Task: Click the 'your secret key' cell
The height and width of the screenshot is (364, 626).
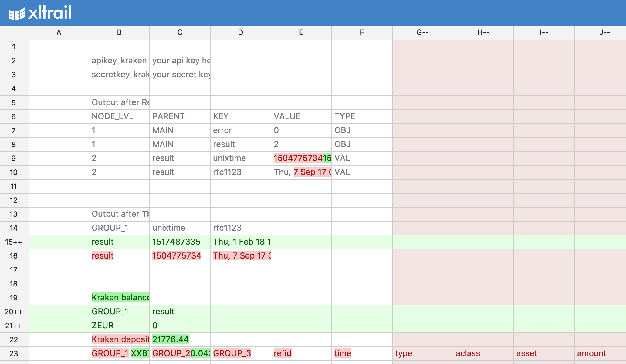Action: tap(180, 75)
